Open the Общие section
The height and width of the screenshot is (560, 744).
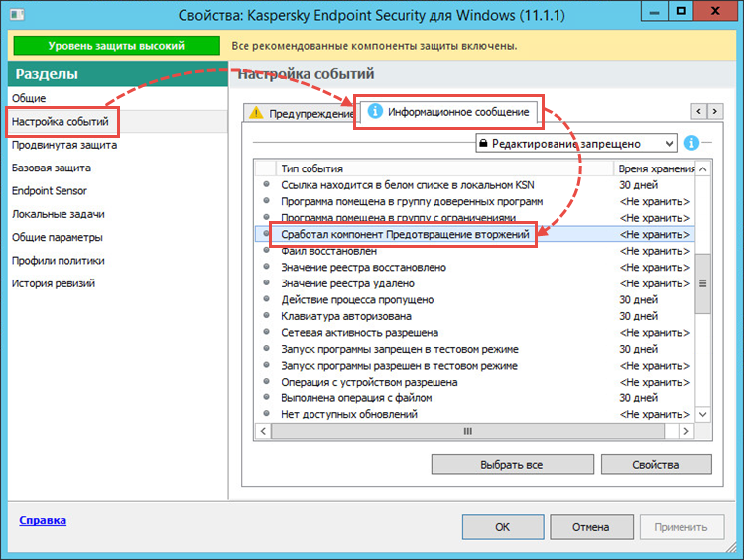click(29, 98)
